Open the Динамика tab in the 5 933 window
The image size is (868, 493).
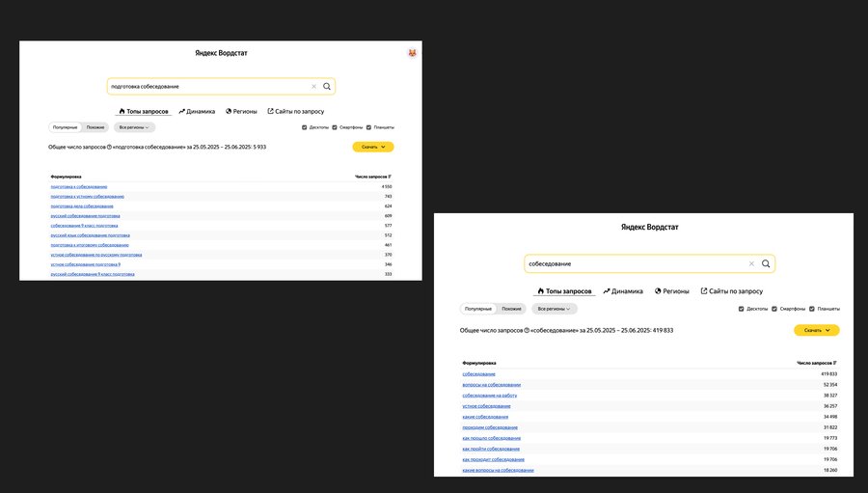click(197, 111)
